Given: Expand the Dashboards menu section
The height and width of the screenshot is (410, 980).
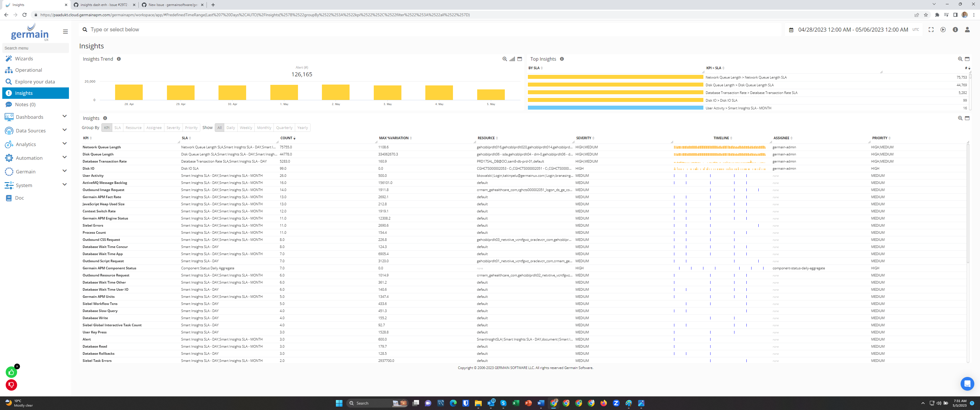Looking at the screenshot, I should click(64, 116).
